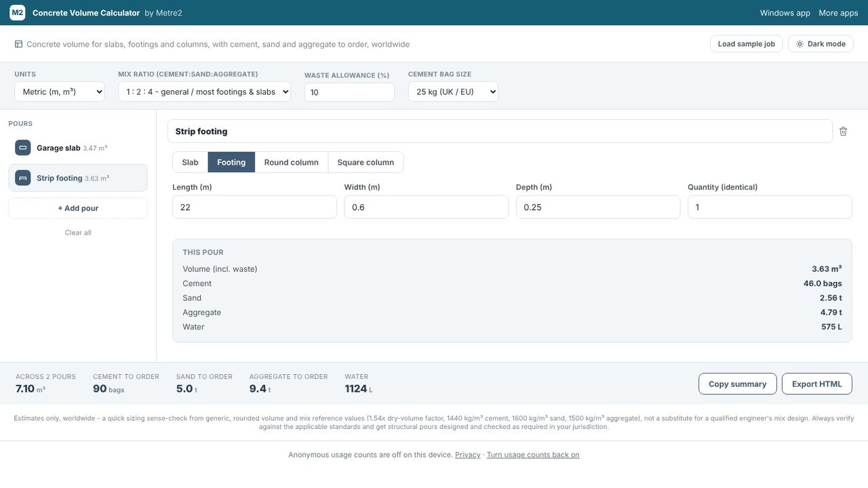Open the Cement bag size dropdown
868x488 pixels.
point(453,91)
